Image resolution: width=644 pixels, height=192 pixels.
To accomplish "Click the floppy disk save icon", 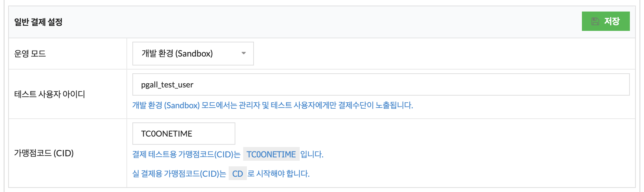I will [x=595, y=21].
